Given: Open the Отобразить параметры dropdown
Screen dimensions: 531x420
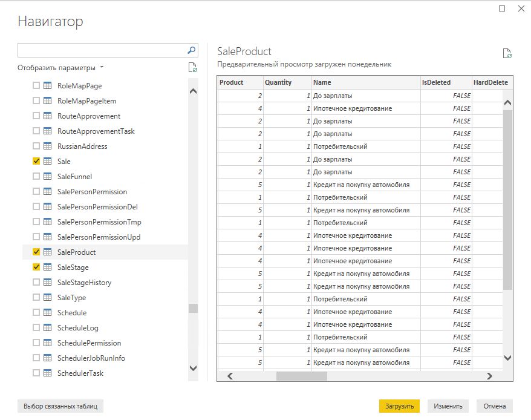Looking at the screenshot, I should [60, 68].
